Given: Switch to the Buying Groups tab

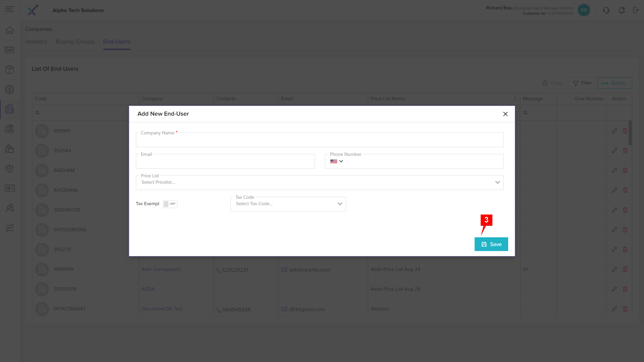Looking at the screenshot, I should point(75,42).
